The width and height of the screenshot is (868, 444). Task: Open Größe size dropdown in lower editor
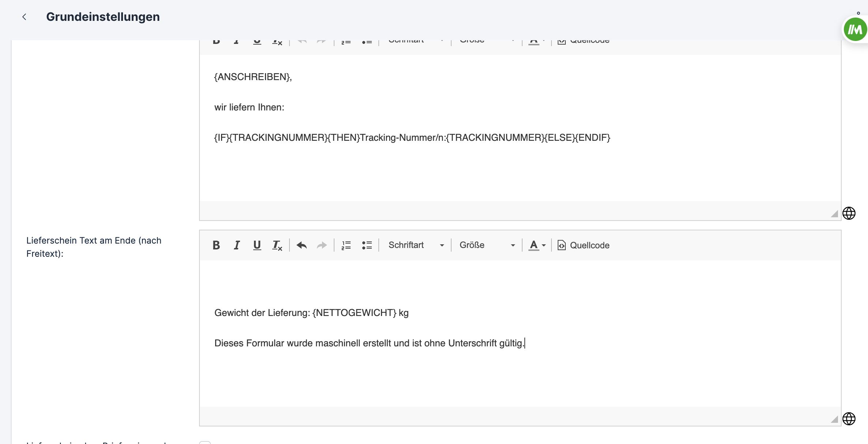pyautogui.click(x=487, y=245)
